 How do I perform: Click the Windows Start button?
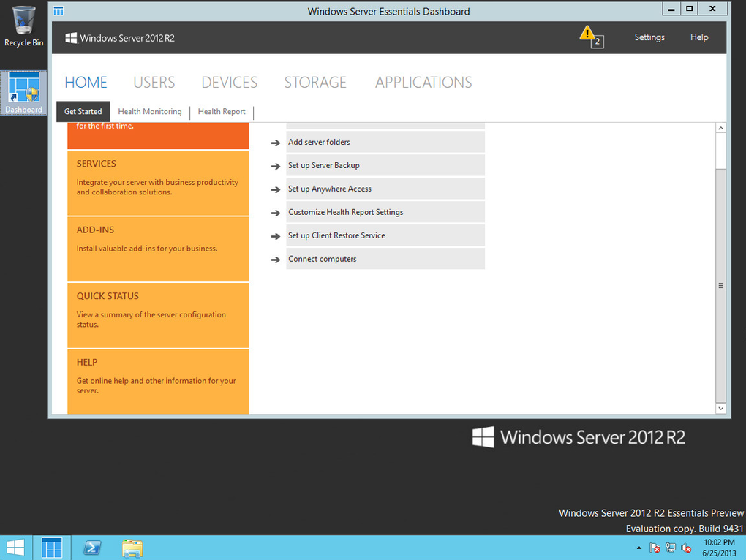(x=15, y=548)
